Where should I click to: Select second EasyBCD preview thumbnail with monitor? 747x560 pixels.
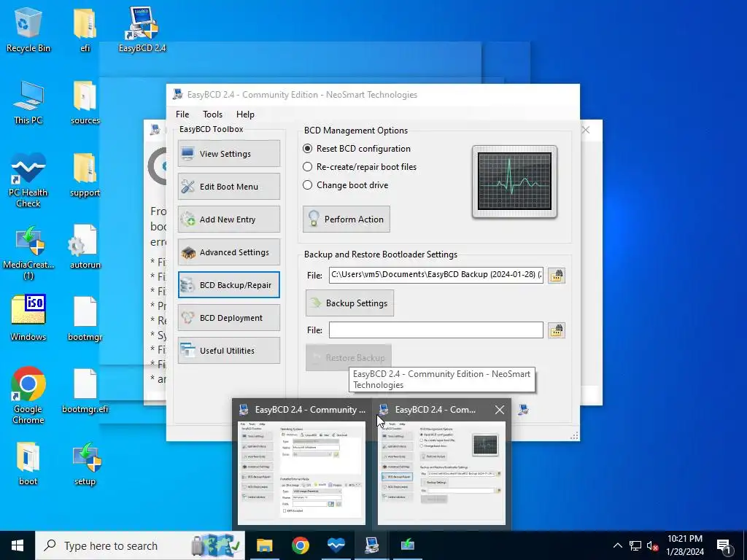(x=441, y=472)
